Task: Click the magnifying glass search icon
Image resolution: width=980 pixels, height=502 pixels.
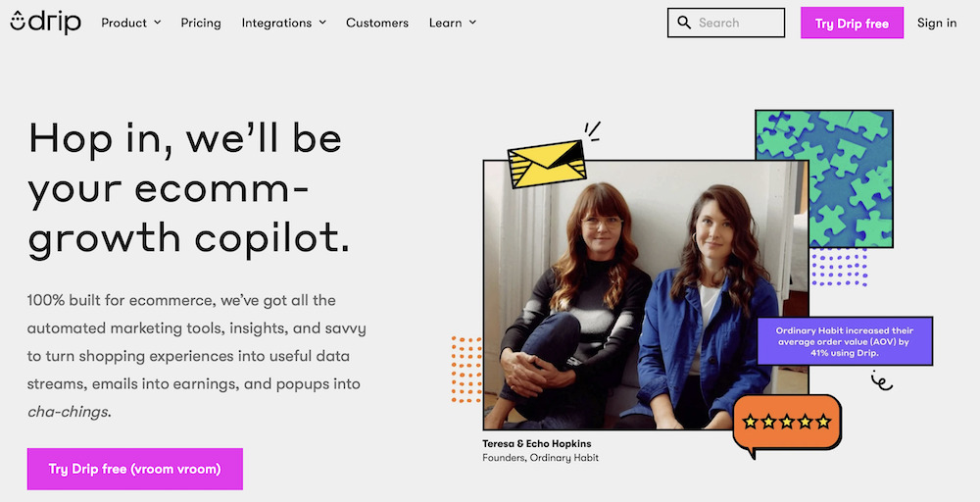Action: (x=684, y=23)
